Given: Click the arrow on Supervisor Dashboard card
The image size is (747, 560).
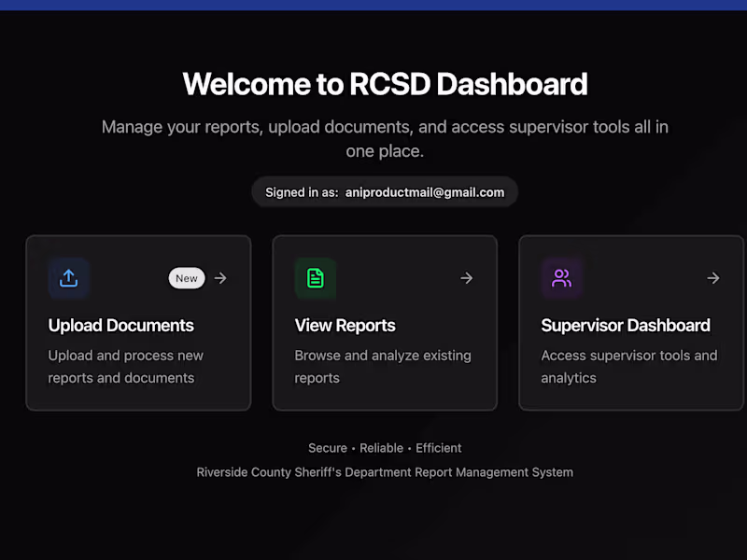Looking at the screenshot, I should point(712,277).
